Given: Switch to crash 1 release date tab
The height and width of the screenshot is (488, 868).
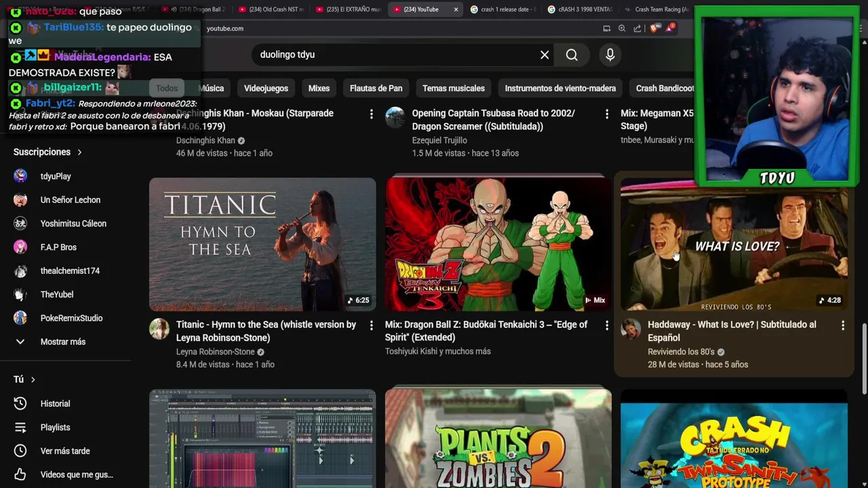Looking at the screenshot, I should tap(503, 9).
